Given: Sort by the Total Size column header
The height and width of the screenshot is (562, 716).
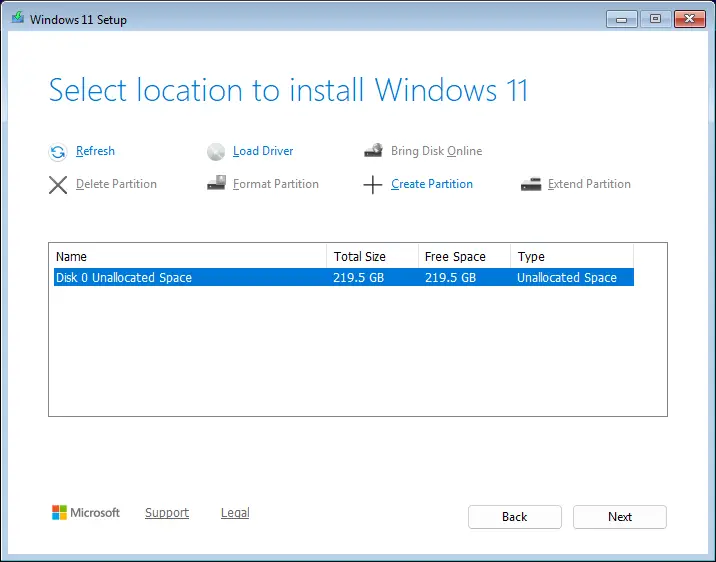Looking at the screenshot, I should (373, 257).
